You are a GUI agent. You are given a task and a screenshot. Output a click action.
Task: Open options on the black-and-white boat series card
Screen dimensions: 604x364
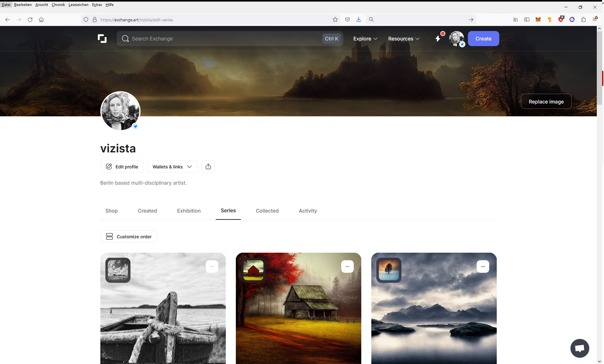pyautogui.click(x=212, y=266)
